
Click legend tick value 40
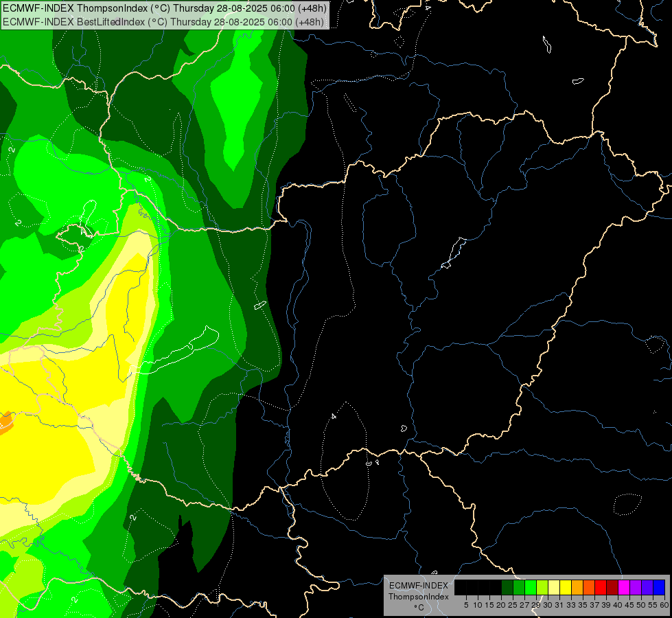[618, 605]
